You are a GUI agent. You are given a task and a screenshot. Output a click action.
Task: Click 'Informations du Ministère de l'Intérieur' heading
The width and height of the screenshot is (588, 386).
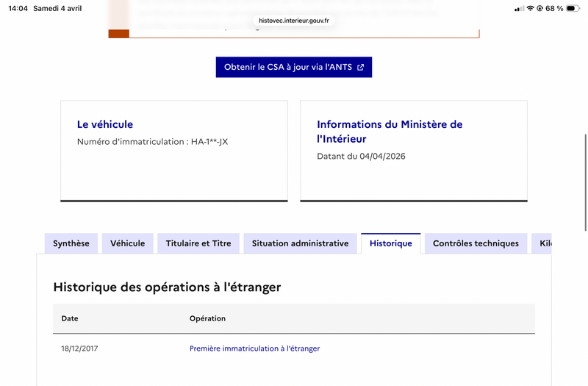click(390, 132)
